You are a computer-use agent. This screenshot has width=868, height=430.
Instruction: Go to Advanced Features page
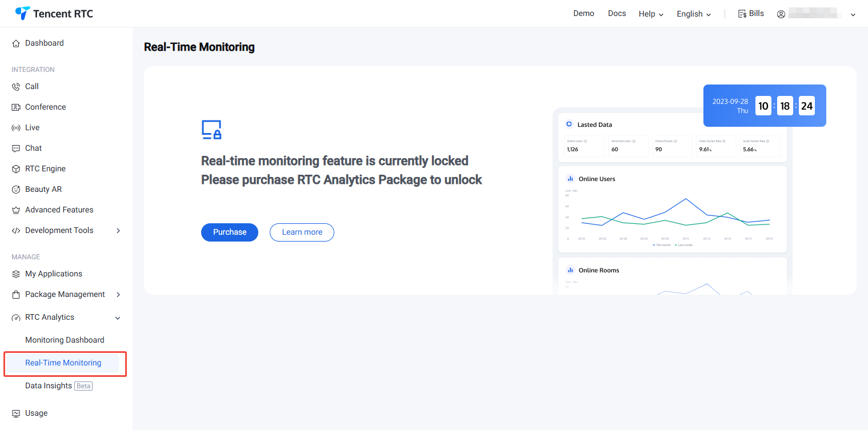(59, 210)
